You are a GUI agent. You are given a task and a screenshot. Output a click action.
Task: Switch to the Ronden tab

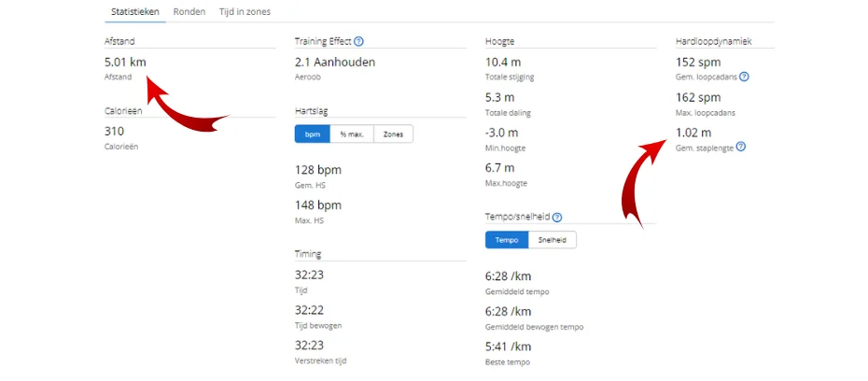pos(189,11)
